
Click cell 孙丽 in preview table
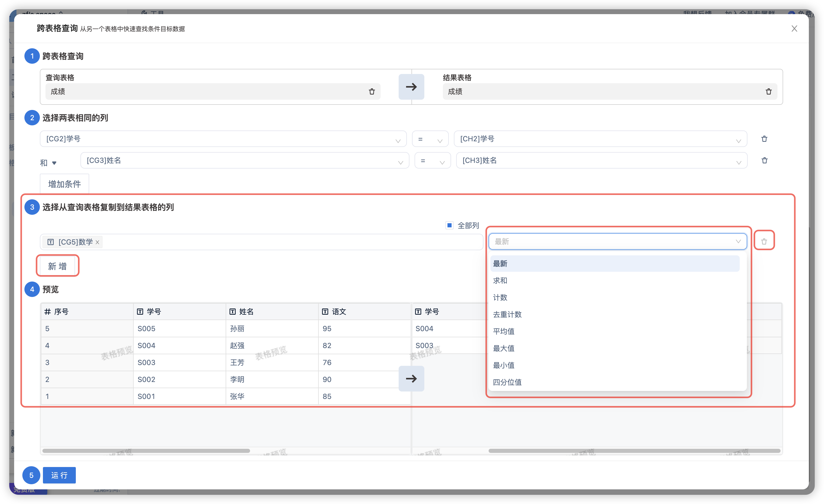pyautogui.click(x=272, y=329)
